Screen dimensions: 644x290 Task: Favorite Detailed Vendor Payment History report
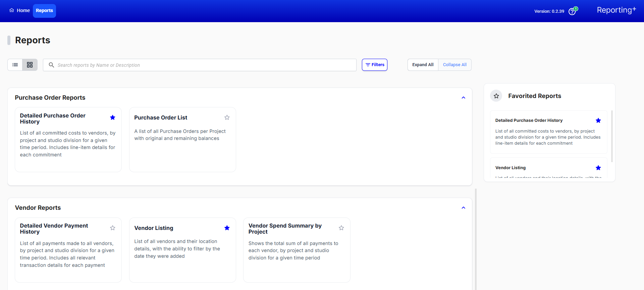pyautogui.click(x=113, y=228)
